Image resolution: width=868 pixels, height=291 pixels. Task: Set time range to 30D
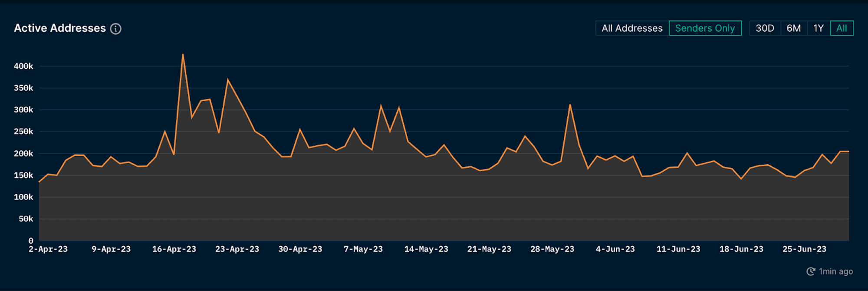765,28
